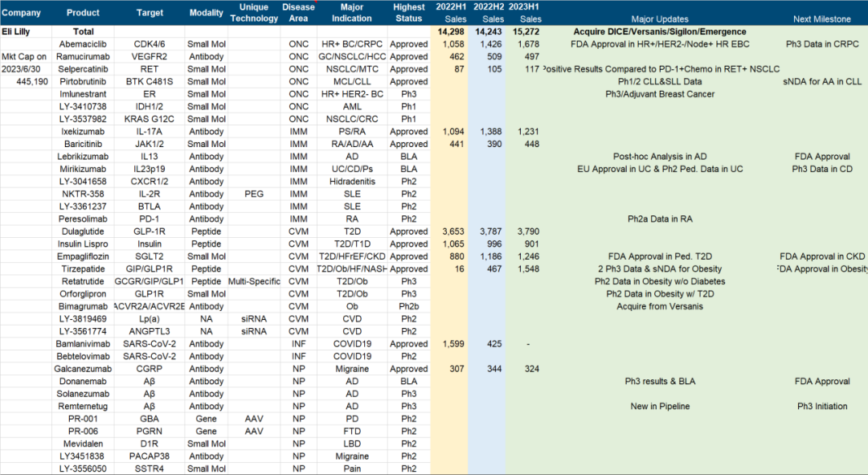The width and height of the screenshot is (868, 475).
Task: Click the Target column header
Action: pos(149,13)
